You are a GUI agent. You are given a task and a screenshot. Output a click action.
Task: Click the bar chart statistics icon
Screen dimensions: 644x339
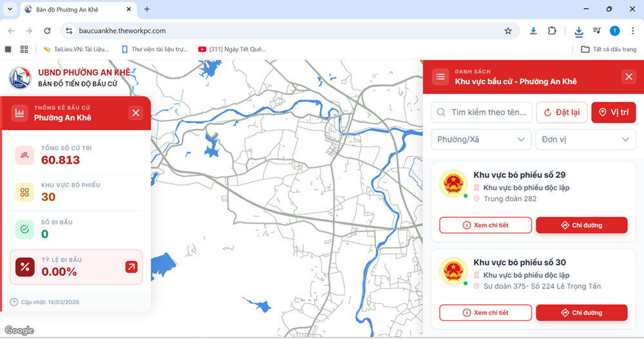tap(20, 113)
